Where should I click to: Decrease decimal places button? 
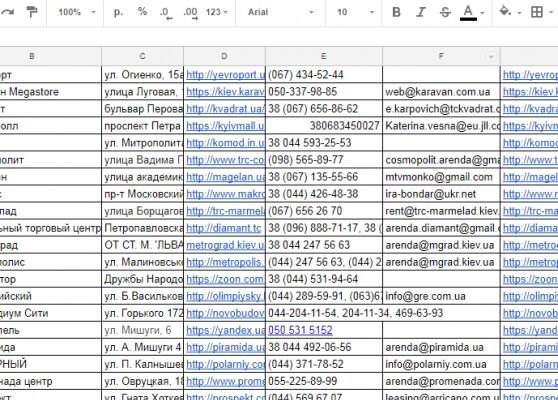pos(166,13)
